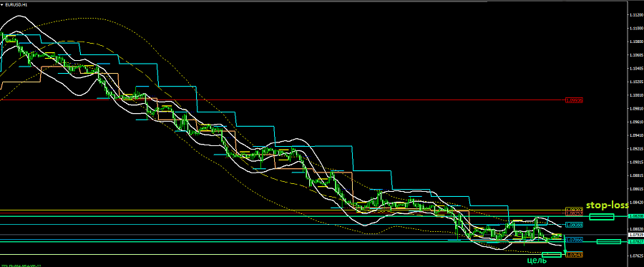Select the red 1.09936 price label

[x=574, y=100]
